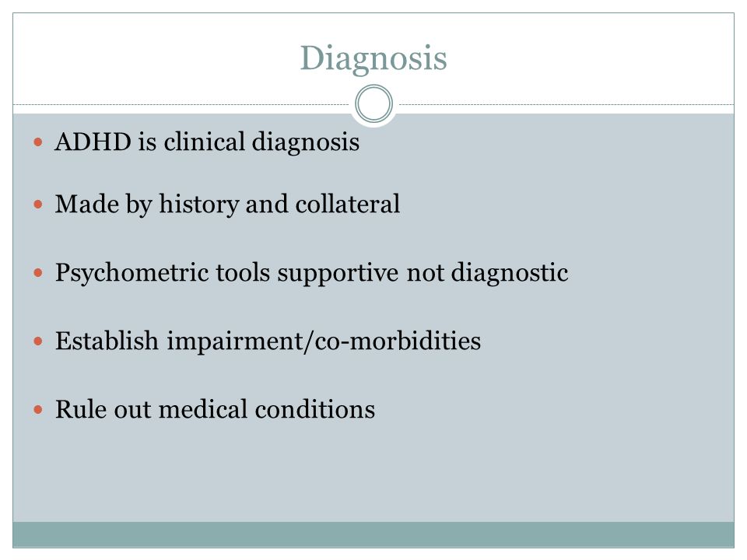Click the word 'Psychometric' in the third bullet
This screenshot has height=560, width=747.
click(x=132, y=273)
